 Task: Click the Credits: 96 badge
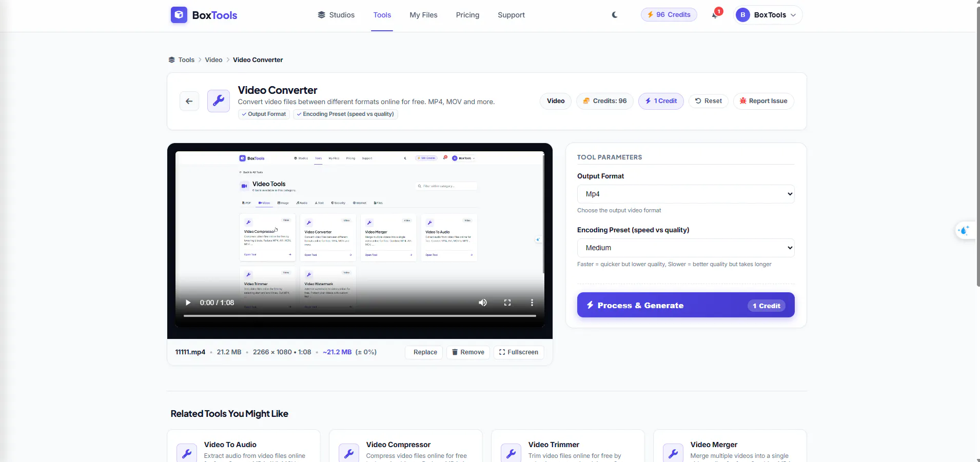(x=605, y=101)
